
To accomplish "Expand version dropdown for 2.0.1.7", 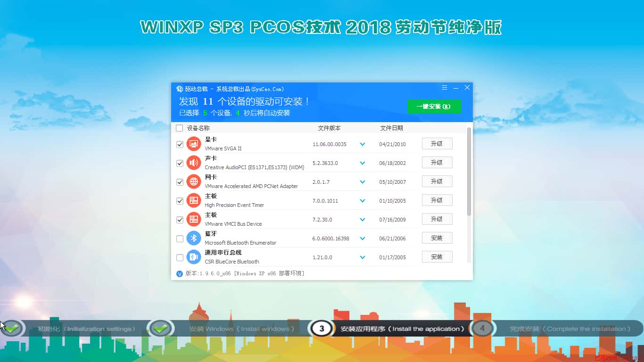I will click(x=363, y=182).
